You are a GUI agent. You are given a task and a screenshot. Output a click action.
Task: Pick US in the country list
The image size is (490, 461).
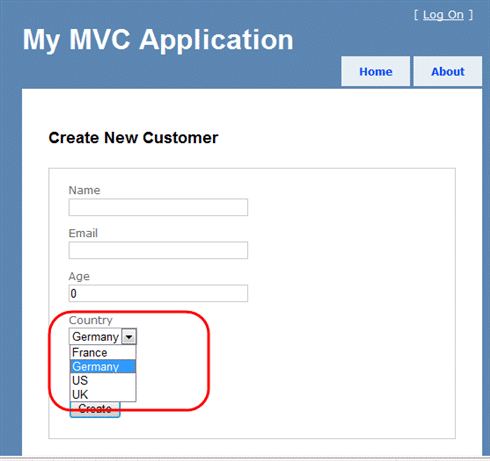click(x=103, y=381)
